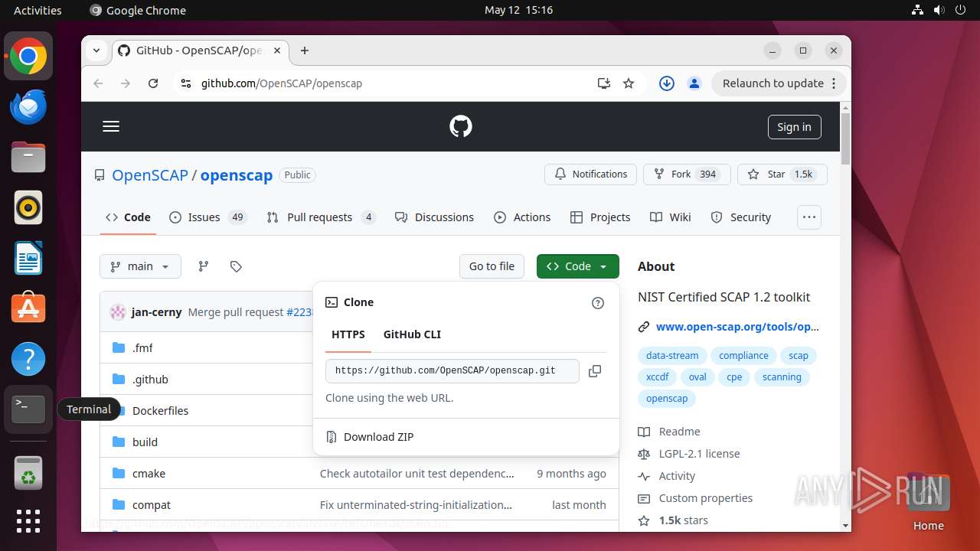Open the tab search dropdown arrow
This screenshot has height=551, width=980.
(x=96, y=51)
